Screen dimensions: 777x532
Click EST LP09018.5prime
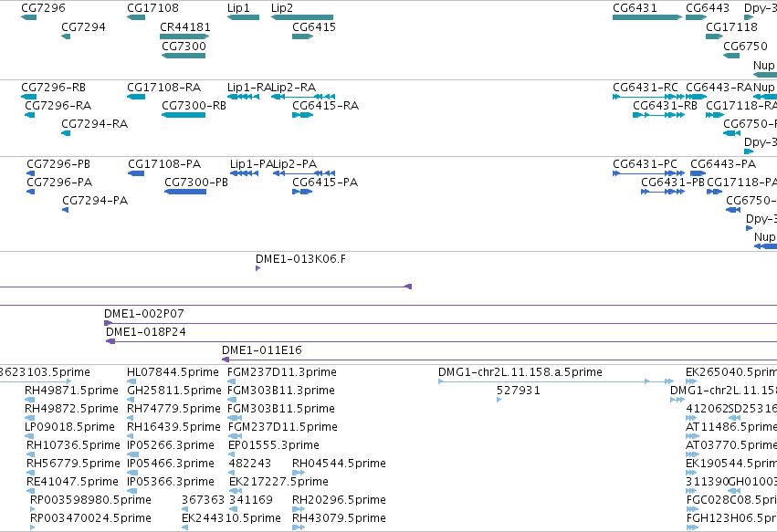click(x=30, y=436)
